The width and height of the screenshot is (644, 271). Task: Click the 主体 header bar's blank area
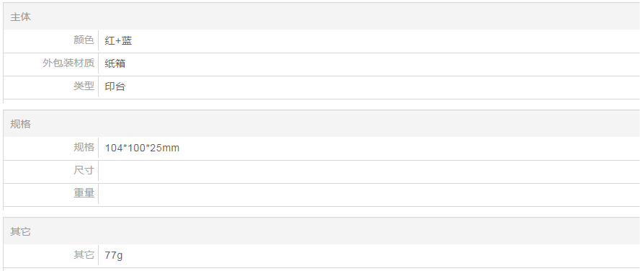click(x=335, y=17)
